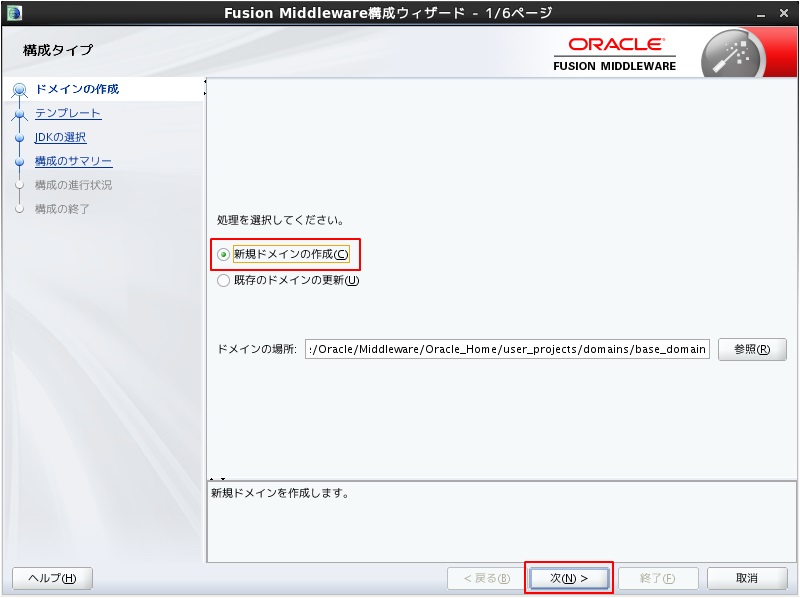Click the wizard wand emblem icon

tap(733, 54)
